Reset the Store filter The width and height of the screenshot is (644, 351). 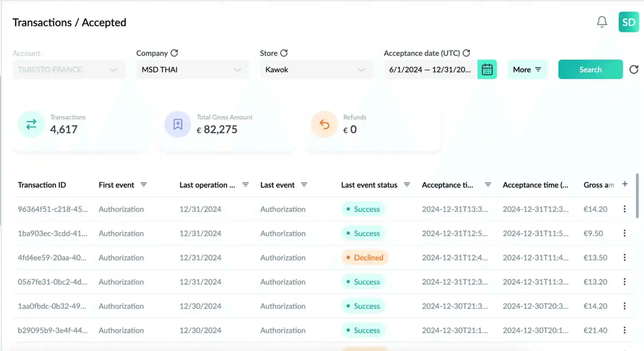point(284,53)
